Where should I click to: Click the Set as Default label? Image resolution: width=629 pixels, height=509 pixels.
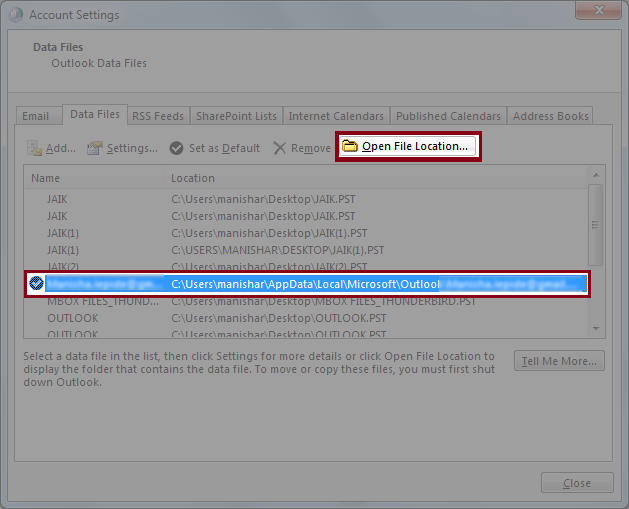224,148
